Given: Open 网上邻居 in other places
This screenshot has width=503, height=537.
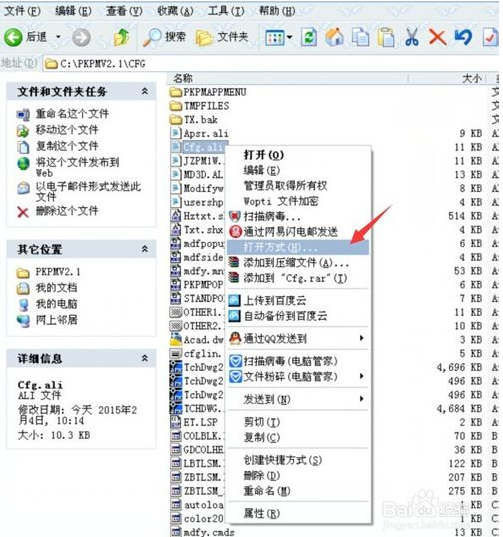Looking at the screenshot, I should pos(56,320).
